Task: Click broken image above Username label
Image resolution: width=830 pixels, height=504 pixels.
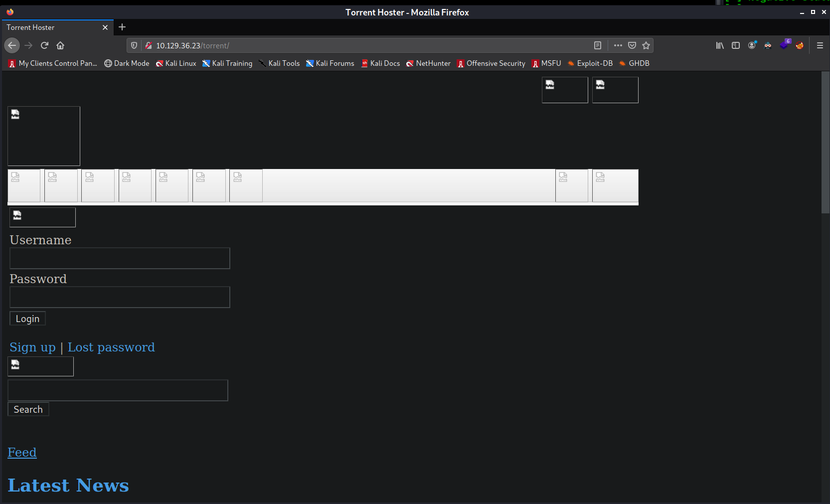Action: pos(42,217)
